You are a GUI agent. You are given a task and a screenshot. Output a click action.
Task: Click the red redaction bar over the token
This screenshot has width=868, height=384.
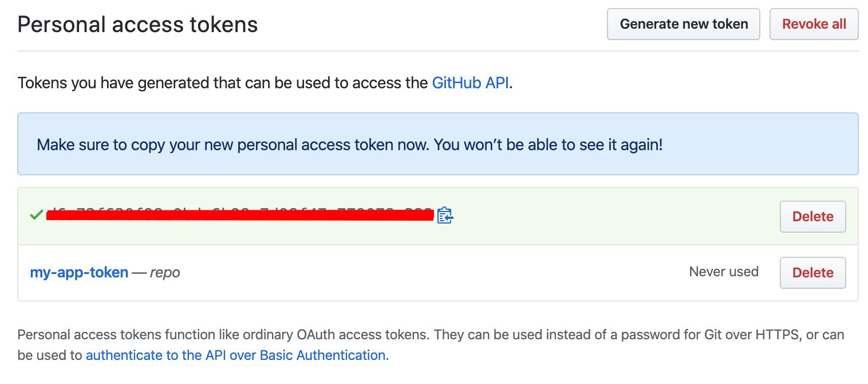click(239, 216)
